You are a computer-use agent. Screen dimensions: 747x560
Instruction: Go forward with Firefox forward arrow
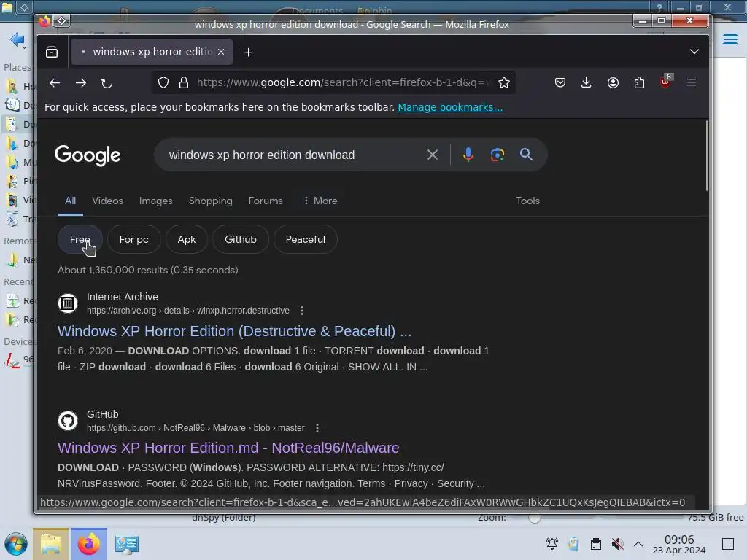pyautogui.click(x=81, y=83)
